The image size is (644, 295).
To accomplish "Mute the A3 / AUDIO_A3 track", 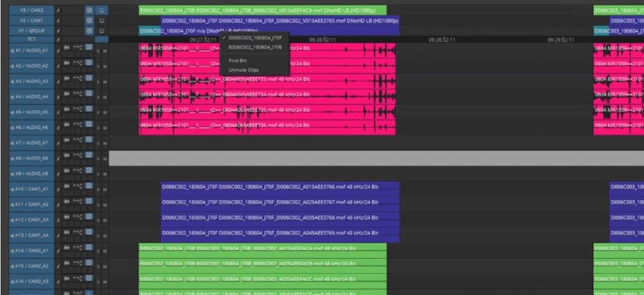I will [x=105, y=80].
